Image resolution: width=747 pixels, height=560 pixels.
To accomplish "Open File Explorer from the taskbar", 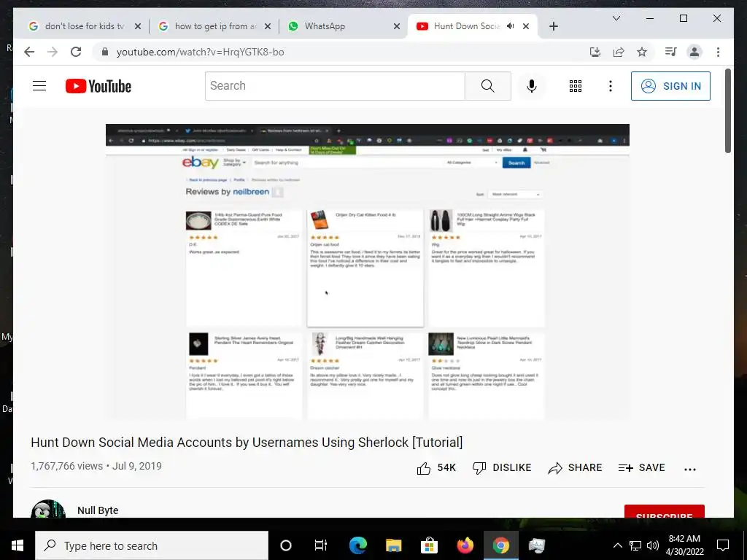I will point(393,545).
